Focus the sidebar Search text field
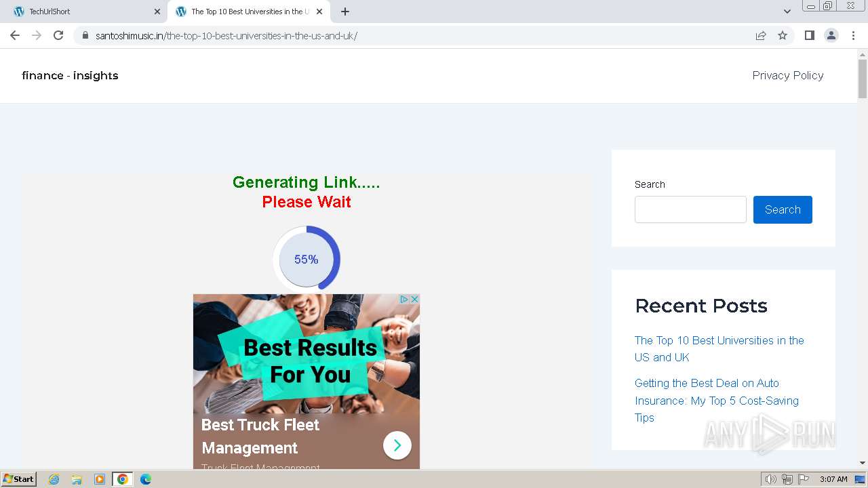Image resolution: width=868 pixels, height=488 pixels. pyautogui.click(x=690, y=209)
